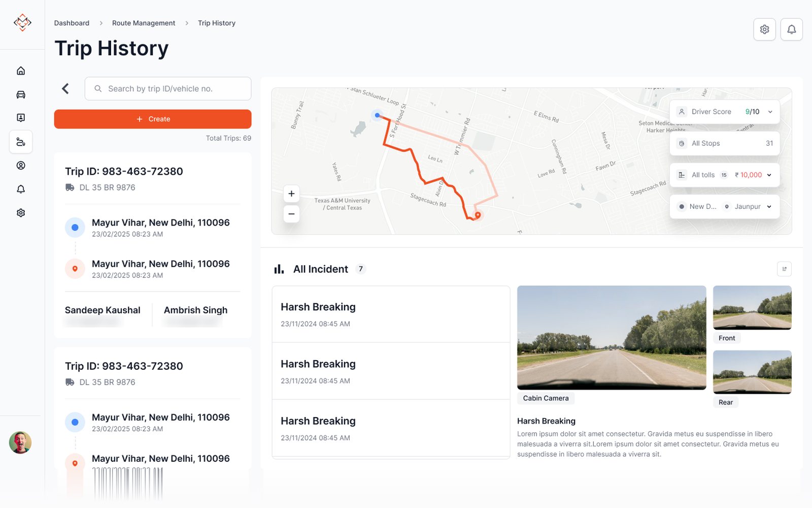This screenshot has height=508, width=812.
Task: Click the Trip History page heading
Action: 112,48
